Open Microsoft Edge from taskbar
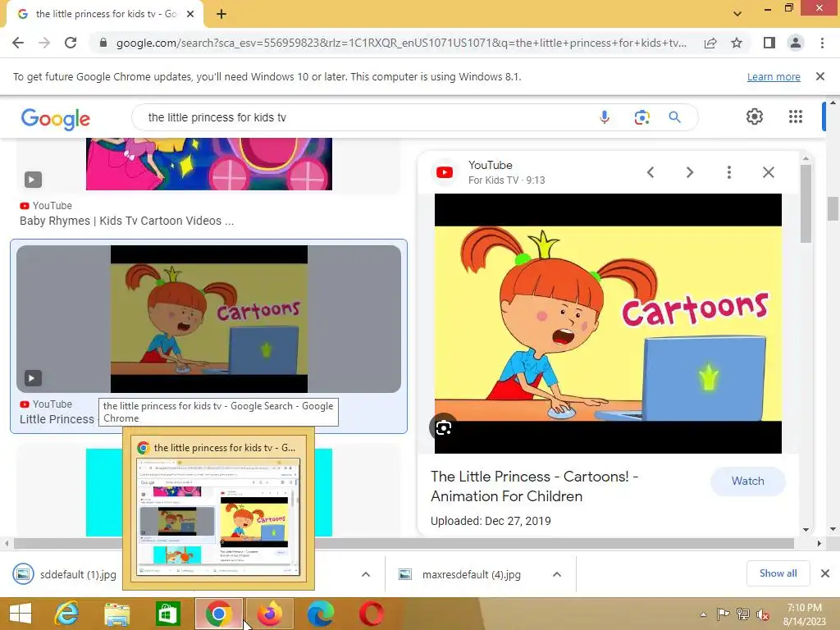This screenshot has height=630, width=840. point(321,614)
